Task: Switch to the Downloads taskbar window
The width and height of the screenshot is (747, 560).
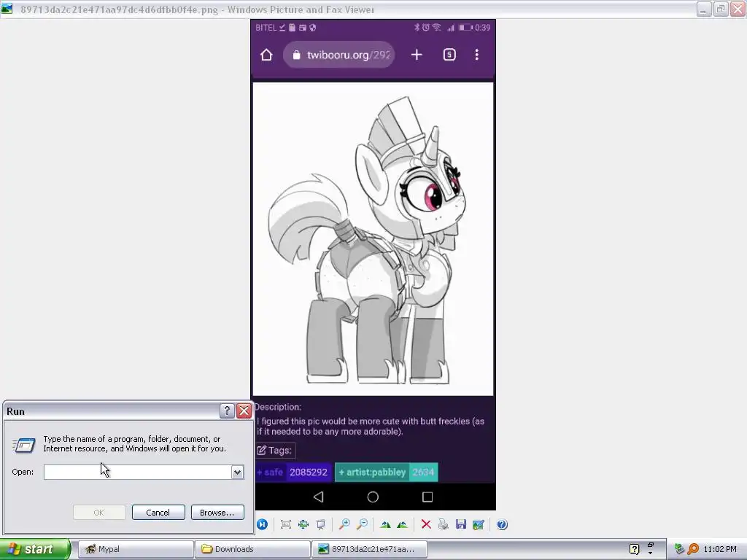Action: [x=252, y=549]
